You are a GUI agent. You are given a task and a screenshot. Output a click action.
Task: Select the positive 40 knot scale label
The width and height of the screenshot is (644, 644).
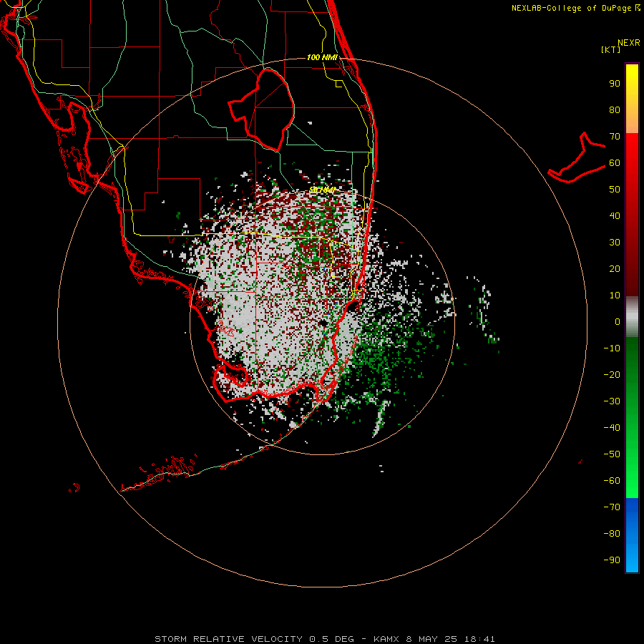click(x=615, y=215)
